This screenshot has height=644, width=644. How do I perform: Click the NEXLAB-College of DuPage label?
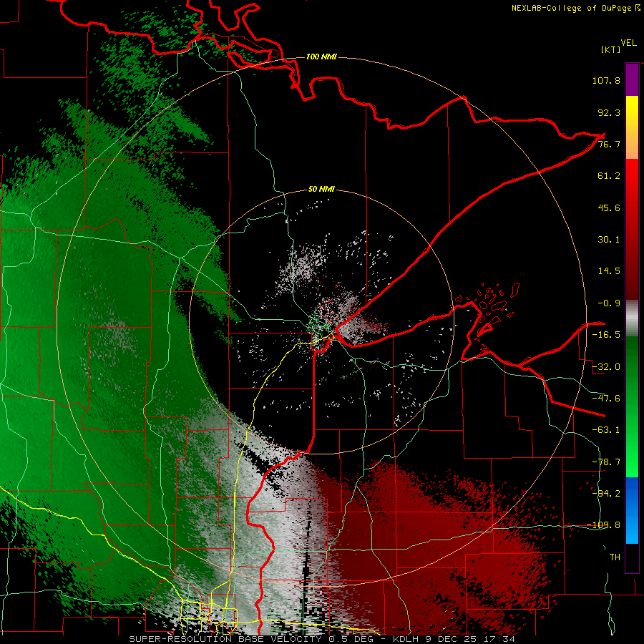[x=572, y=8]
